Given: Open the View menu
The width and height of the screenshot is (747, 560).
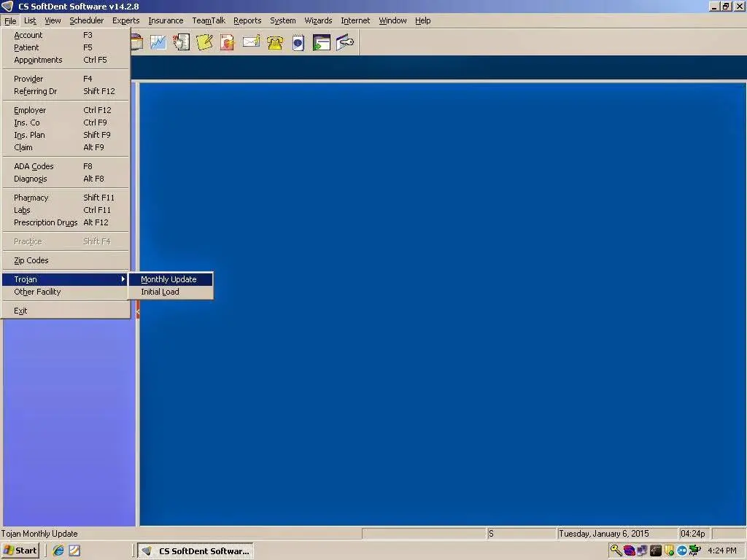Looking at the screenshot, I should click(53, 20).
